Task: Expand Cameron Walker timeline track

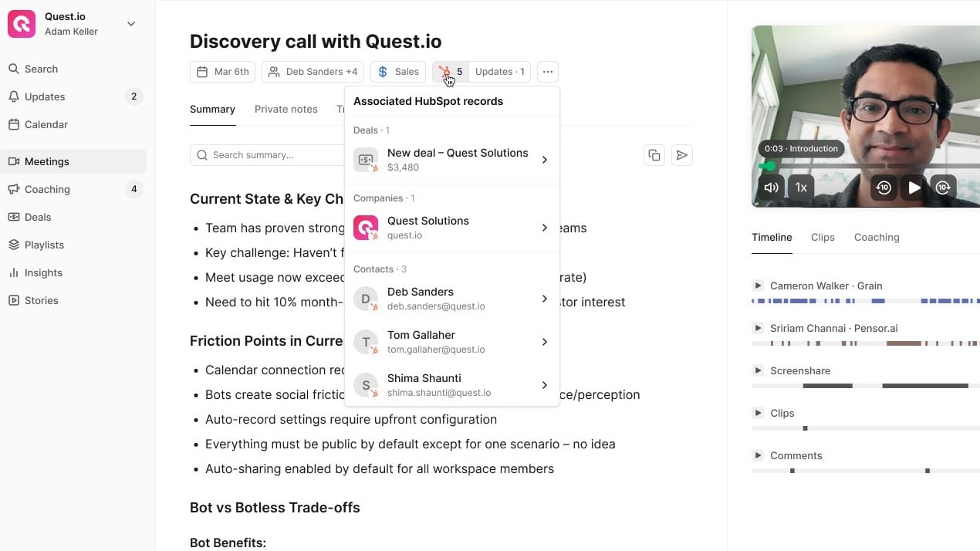Action: click(758, 286)
